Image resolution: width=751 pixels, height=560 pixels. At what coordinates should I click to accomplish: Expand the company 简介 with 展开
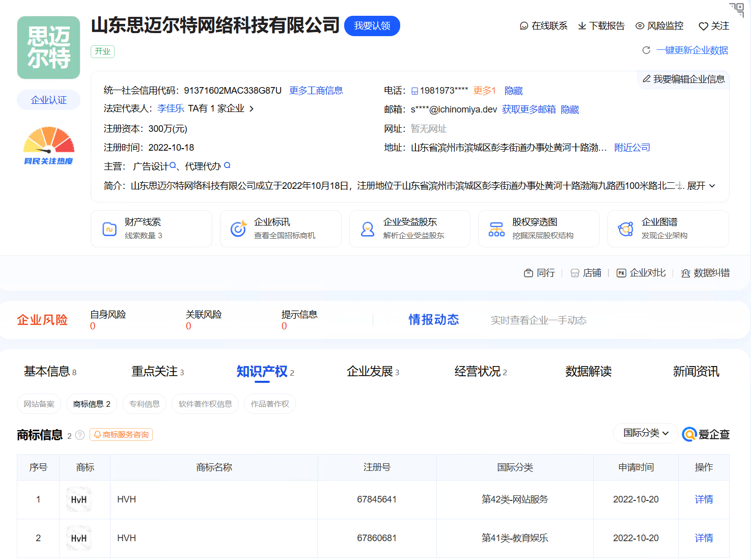point(702,186)
